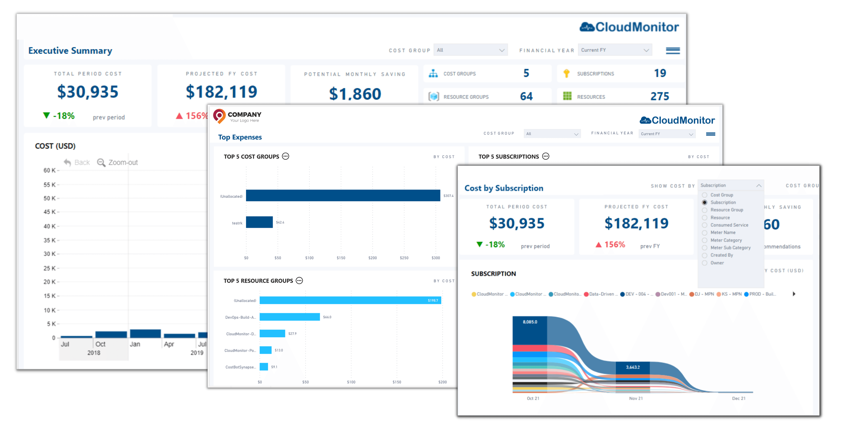This screenshot has width=868, height=434.
Task: Open hamburger menu in Executive Summary window
Action: tap(672, 51)
